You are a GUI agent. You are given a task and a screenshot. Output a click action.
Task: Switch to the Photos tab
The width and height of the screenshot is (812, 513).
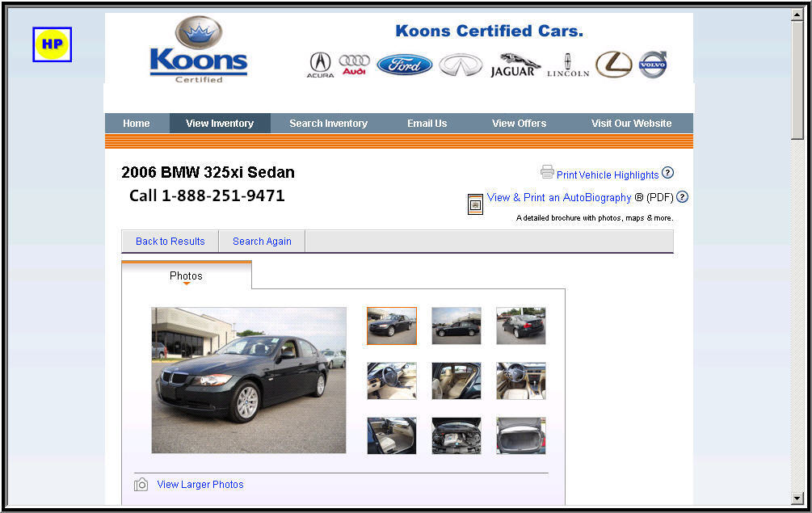point(187,275)
